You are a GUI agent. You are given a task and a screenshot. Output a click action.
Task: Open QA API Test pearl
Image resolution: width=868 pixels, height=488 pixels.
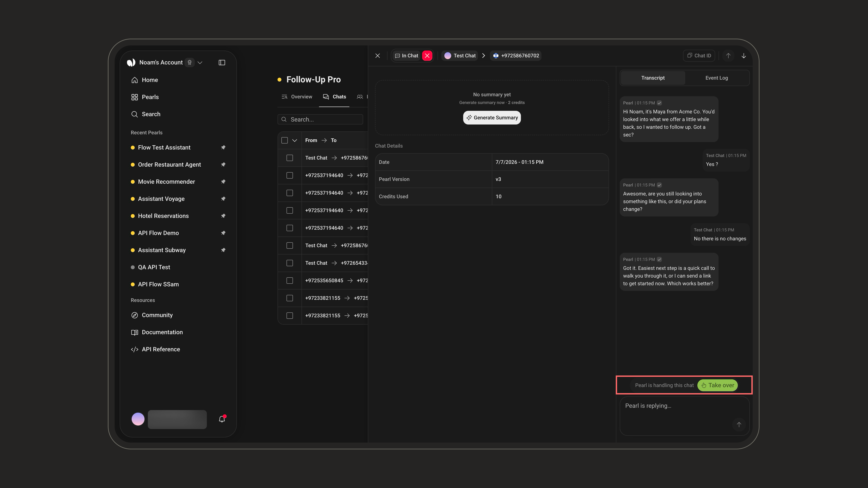tap(154, 267)
